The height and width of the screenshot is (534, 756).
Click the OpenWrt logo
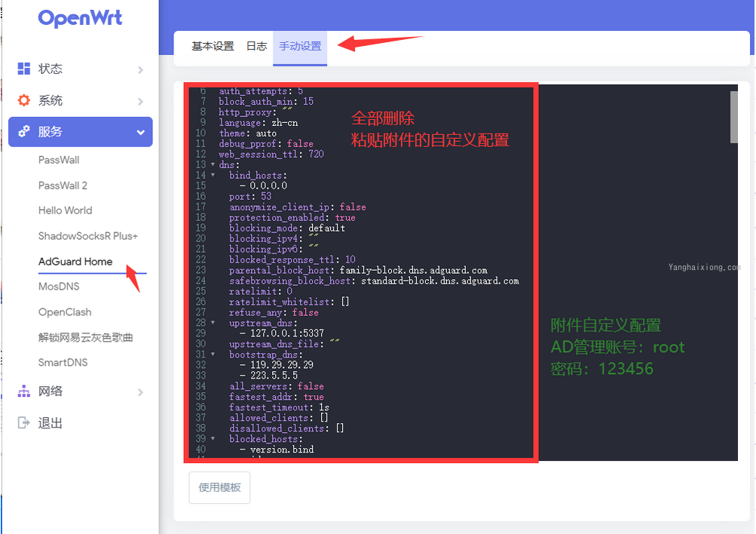[x=80, y=18]
